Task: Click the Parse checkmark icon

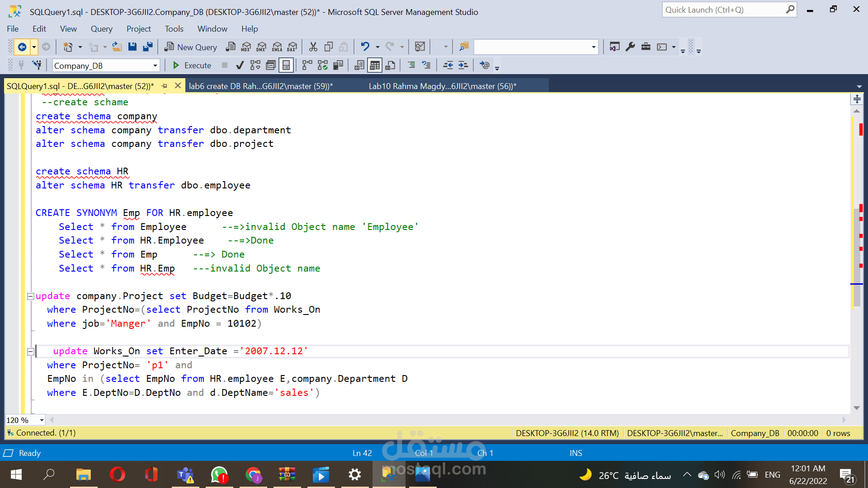Action: pos(240,66)
